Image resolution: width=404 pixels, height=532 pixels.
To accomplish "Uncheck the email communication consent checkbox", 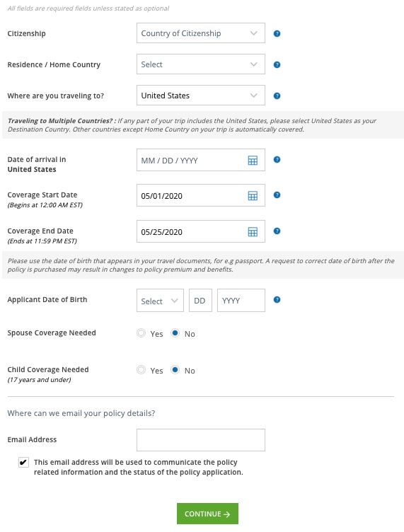I will pos(23,463).
